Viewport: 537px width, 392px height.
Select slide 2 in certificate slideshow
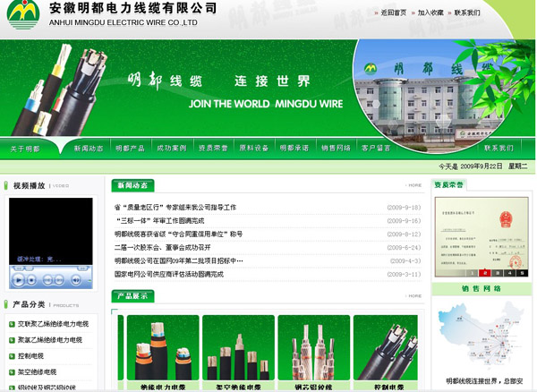point(484,273)
